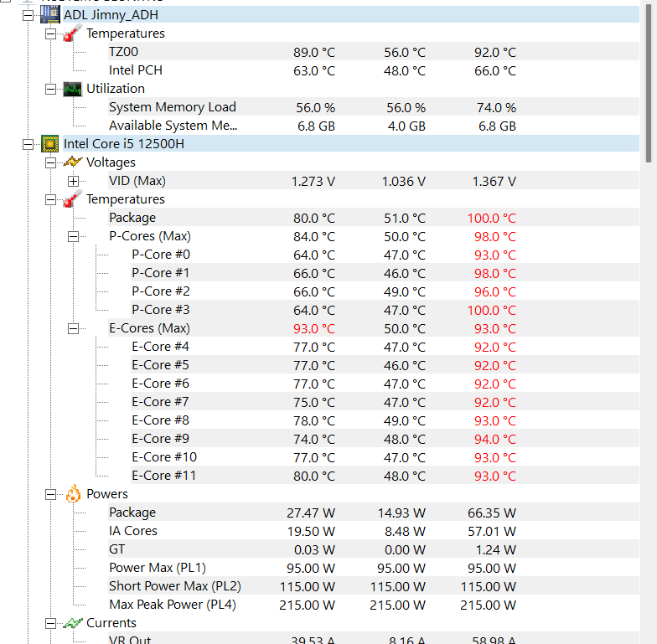657x644 pixels.
Task: Click the Voltages lightning icon
Action: pos(72,162)
